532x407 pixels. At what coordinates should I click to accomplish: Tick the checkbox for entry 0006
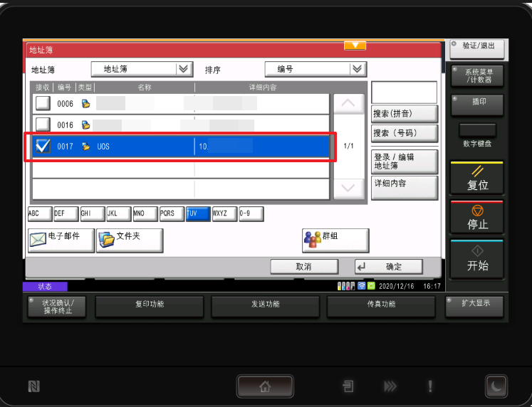coord(43,103)
